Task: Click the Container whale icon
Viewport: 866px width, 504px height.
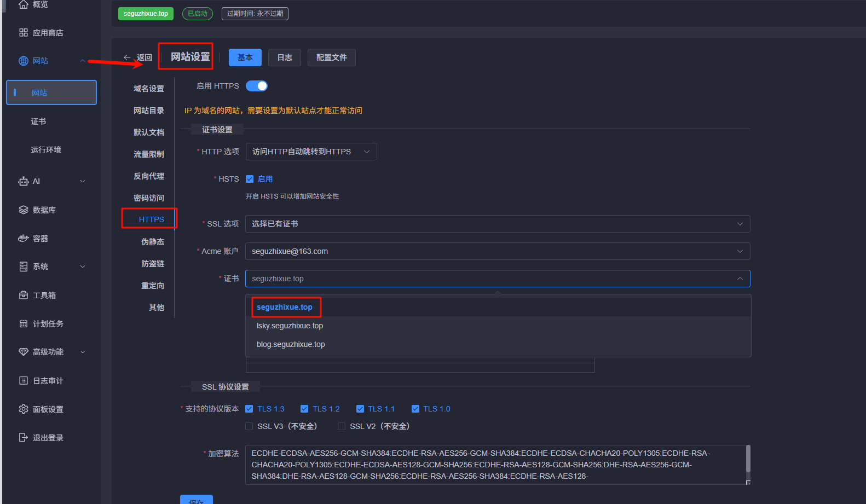Action: tap(23, 239)
